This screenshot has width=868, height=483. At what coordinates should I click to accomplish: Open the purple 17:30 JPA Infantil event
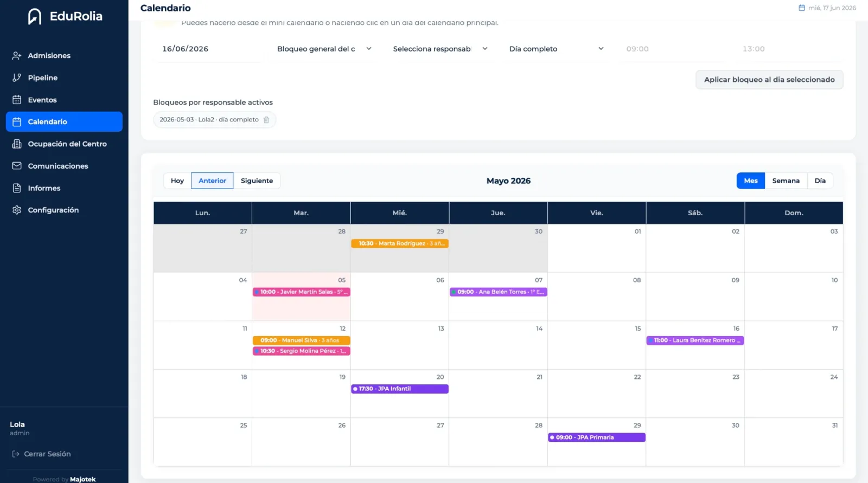click(x=400, y=389)
